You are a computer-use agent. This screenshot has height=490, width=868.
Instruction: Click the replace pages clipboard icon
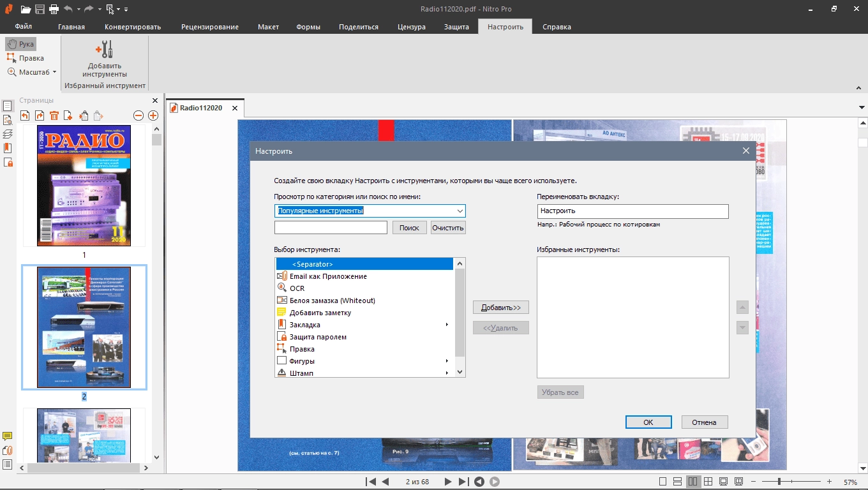click(x=83, y=115)
